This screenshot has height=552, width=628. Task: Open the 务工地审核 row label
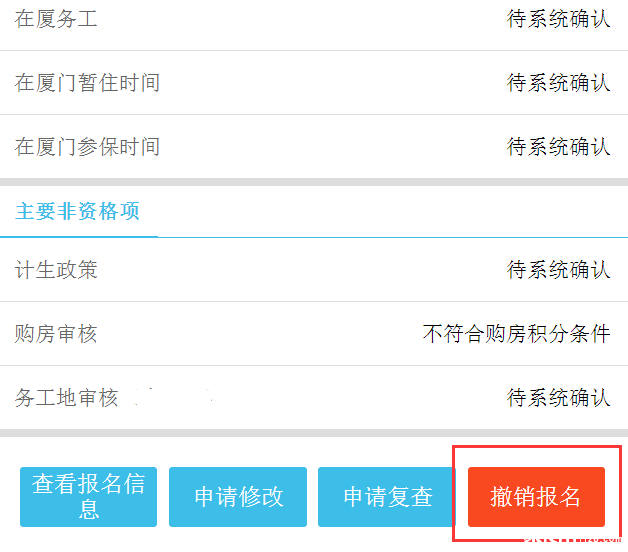click(x=66, y=398)
